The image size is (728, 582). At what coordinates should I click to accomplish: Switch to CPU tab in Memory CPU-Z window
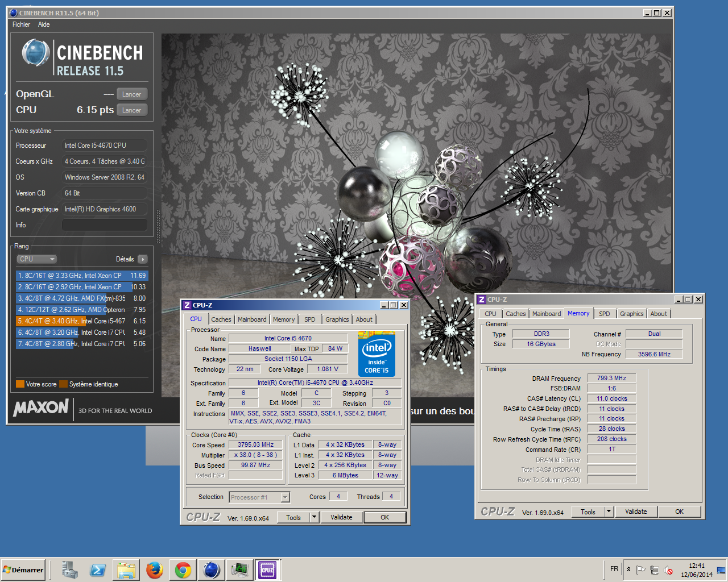[x=490, y=314]
